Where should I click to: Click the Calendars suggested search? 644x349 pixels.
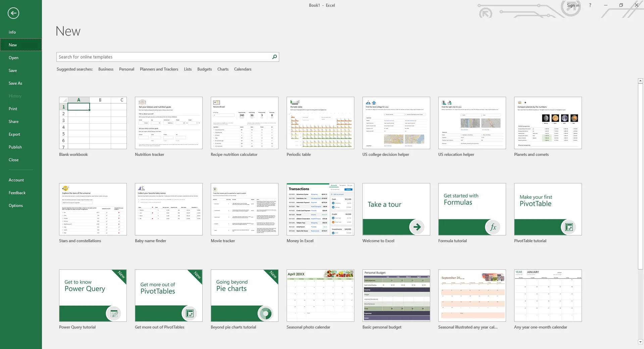[243, 69]
